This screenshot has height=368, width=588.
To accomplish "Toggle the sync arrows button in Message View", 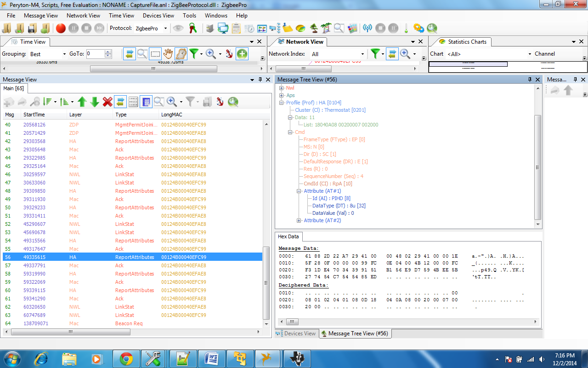I will (120, 102).
